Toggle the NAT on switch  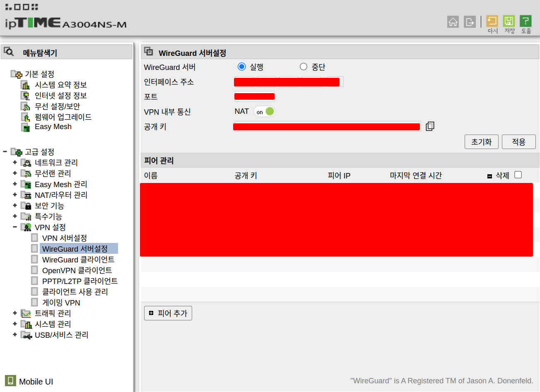264,111
